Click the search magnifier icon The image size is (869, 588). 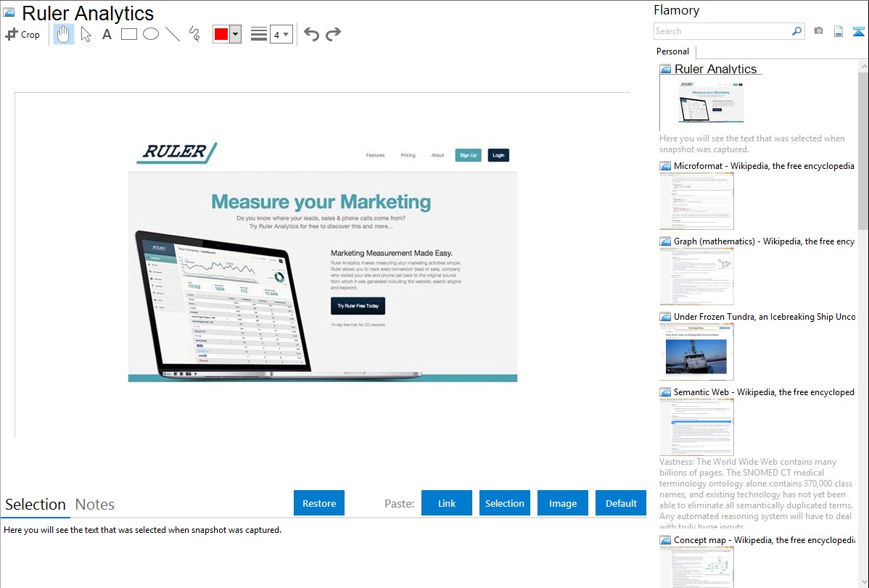pos(797,31)
